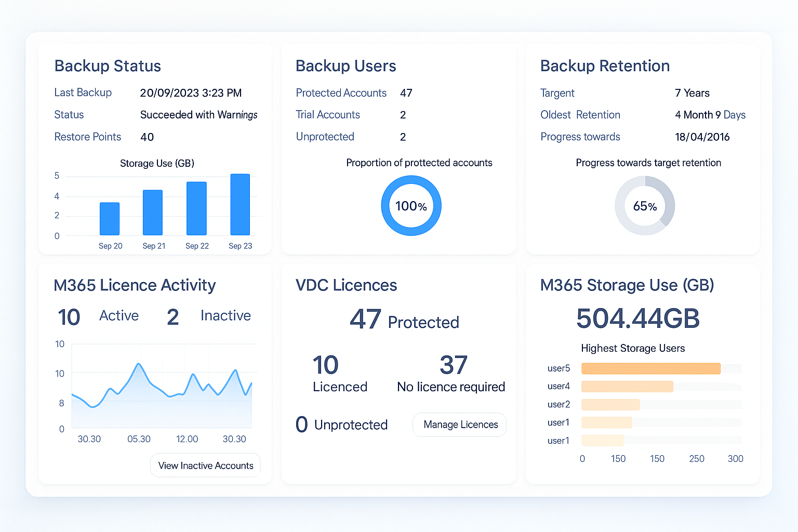This screenshot has height=532, width=798.
Task: Click the Sep 21 storage bar
Action: (x=153, y=212)
